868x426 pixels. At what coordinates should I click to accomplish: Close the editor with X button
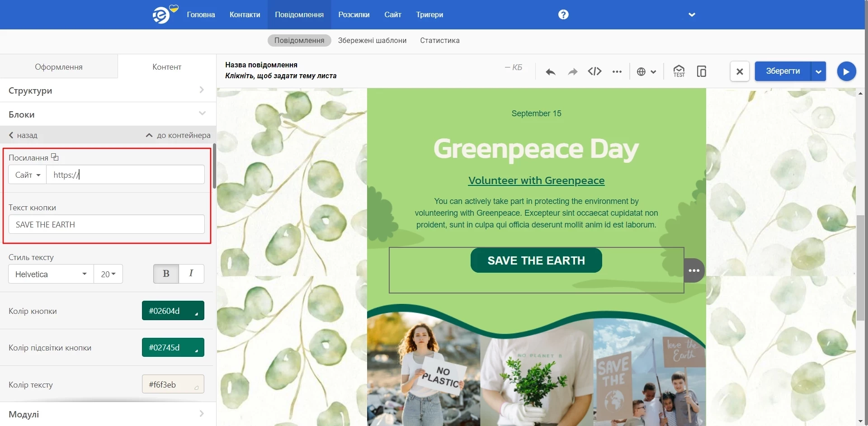pyautogui.click(x=740, y=71)
